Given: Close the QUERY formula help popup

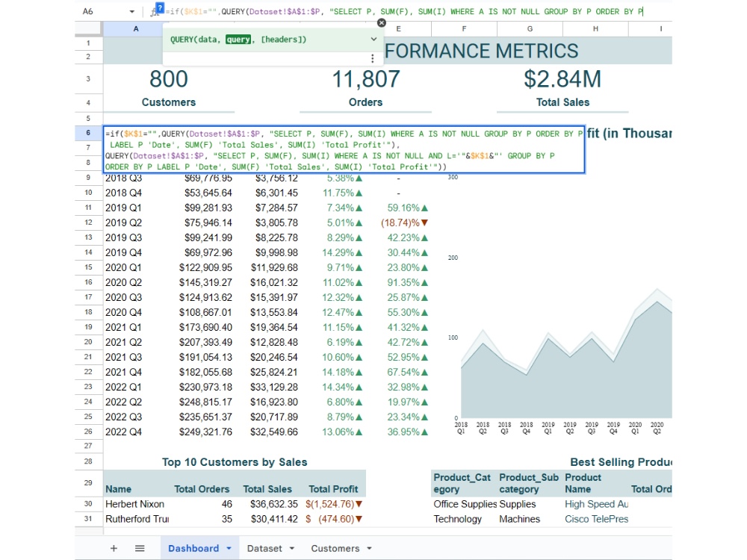Looking at the screenshot, I should tap(381, 22).
